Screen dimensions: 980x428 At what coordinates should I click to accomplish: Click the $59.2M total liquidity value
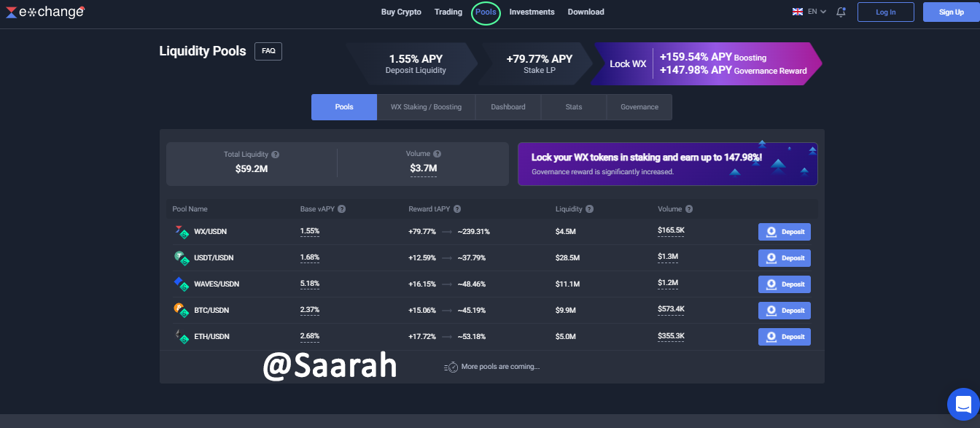click(x=251, y=169)
